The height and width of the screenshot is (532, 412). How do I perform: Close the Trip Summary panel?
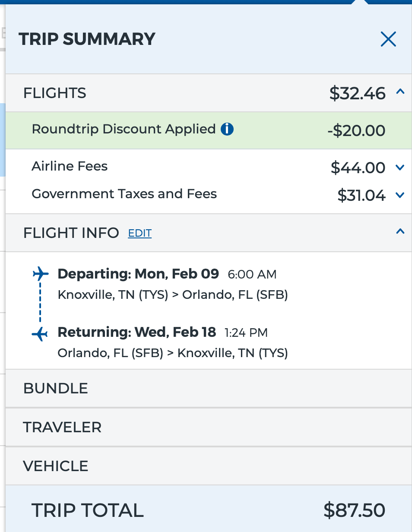[388, 39]
